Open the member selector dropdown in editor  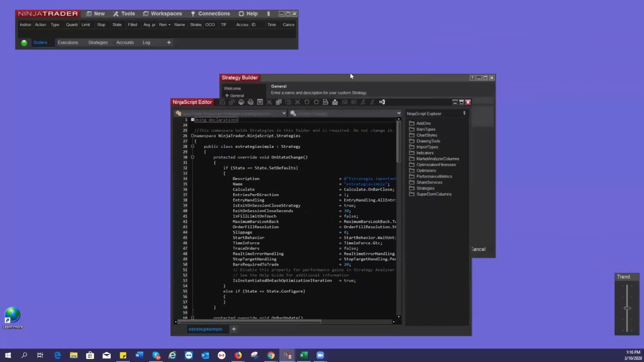346,114
